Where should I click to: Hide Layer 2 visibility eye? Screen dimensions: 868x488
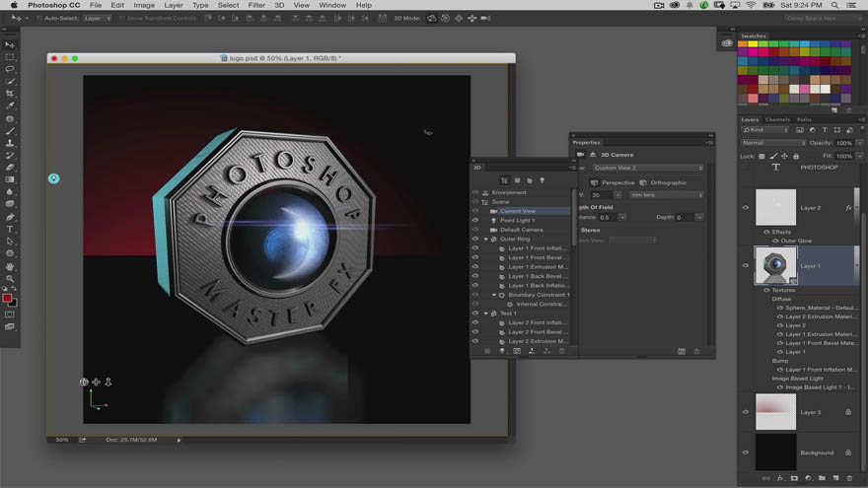745,207
